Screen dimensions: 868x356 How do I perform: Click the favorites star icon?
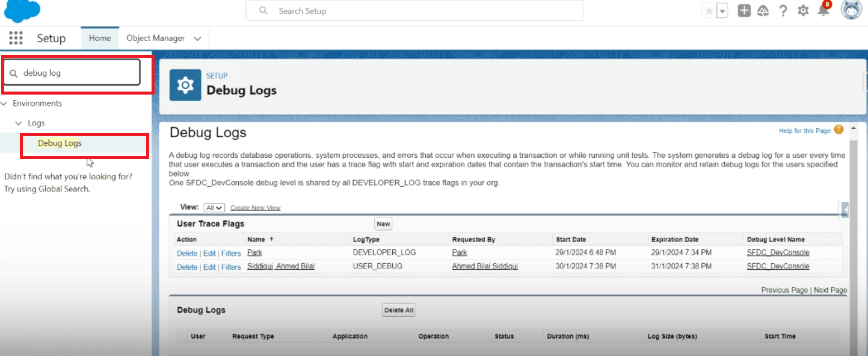click(709, 11)
